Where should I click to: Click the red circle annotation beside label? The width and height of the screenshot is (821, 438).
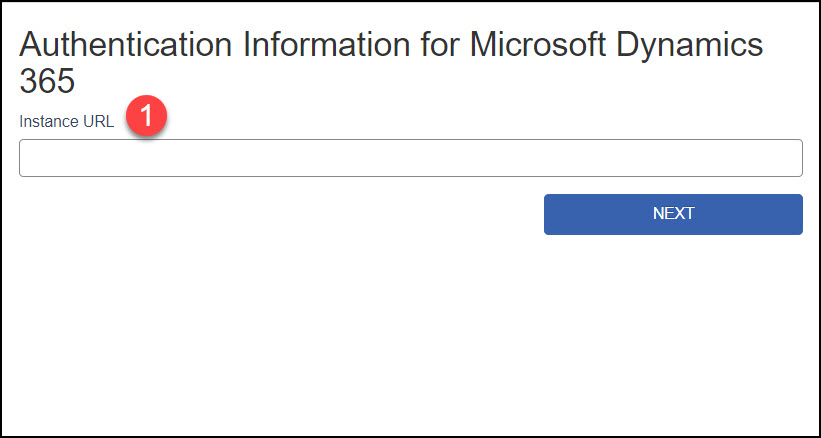(x=146, y=116)
